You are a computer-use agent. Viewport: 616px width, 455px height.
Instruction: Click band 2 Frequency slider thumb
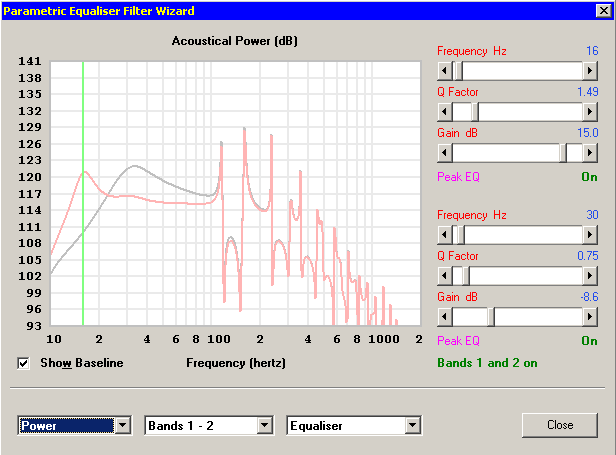pos(460,235)
